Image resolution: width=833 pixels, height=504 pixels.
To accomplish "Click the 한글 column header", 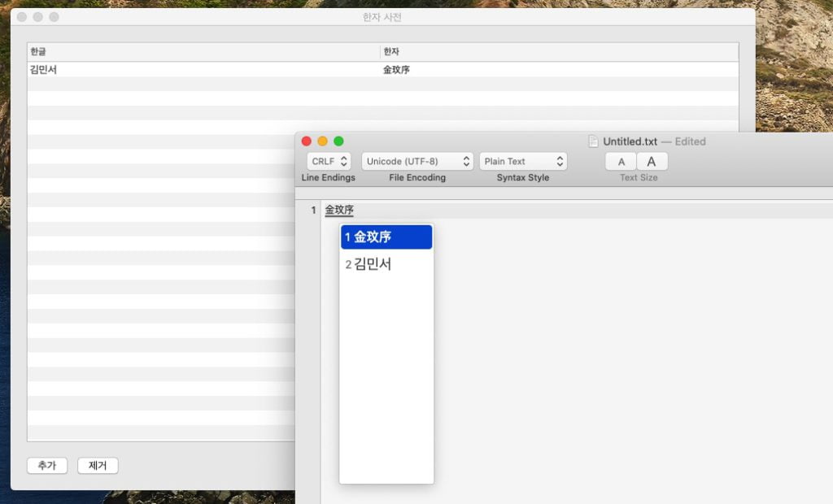I will (204, 51).
